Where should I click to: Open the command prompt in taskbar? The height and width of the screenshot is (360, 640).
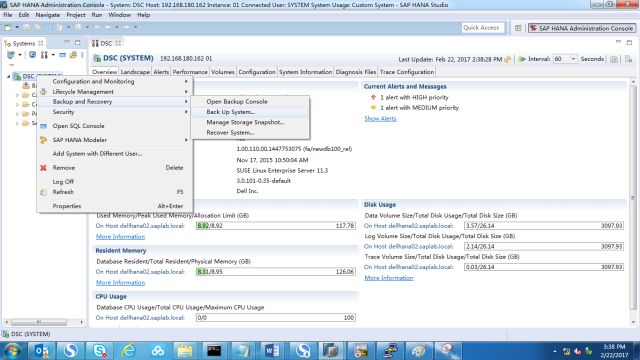coord(214,351)
